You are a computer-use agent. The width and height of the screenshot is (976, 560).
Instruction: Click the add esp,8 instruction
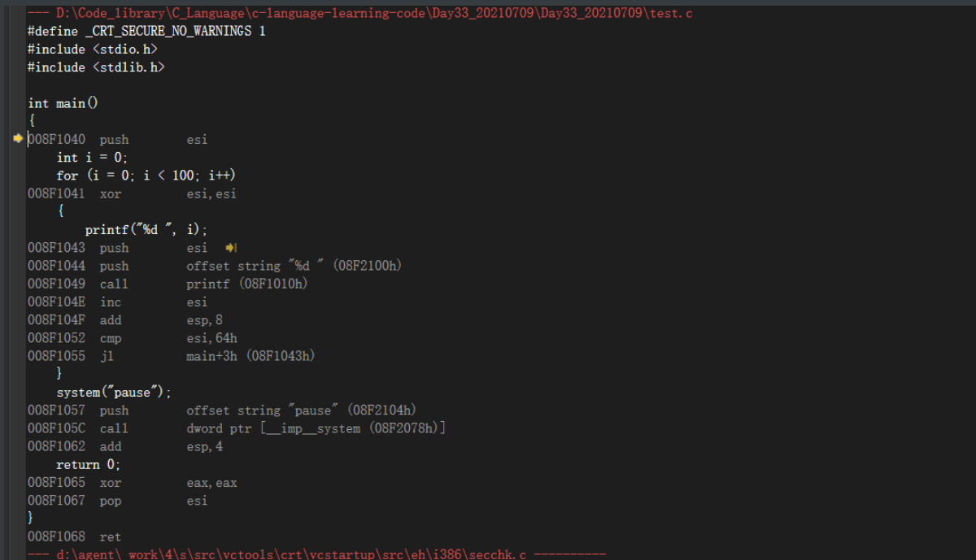(x=124, y=320)
